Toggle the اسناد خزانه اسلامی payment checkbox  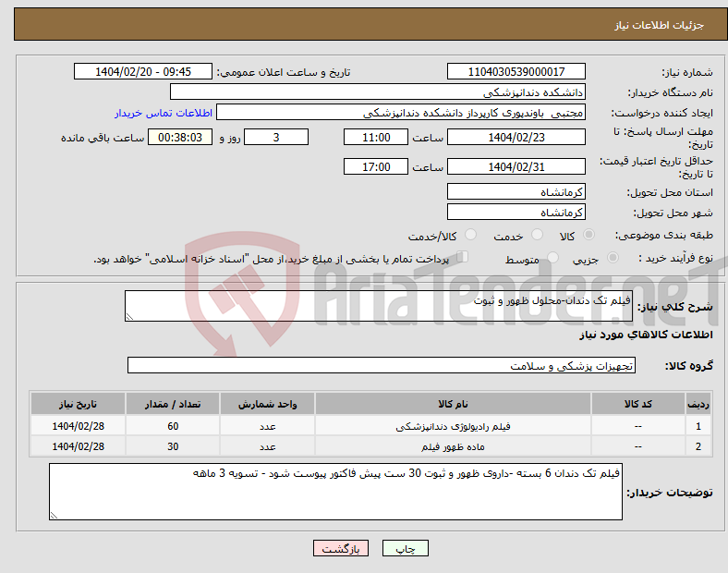[x=463, y=257]
